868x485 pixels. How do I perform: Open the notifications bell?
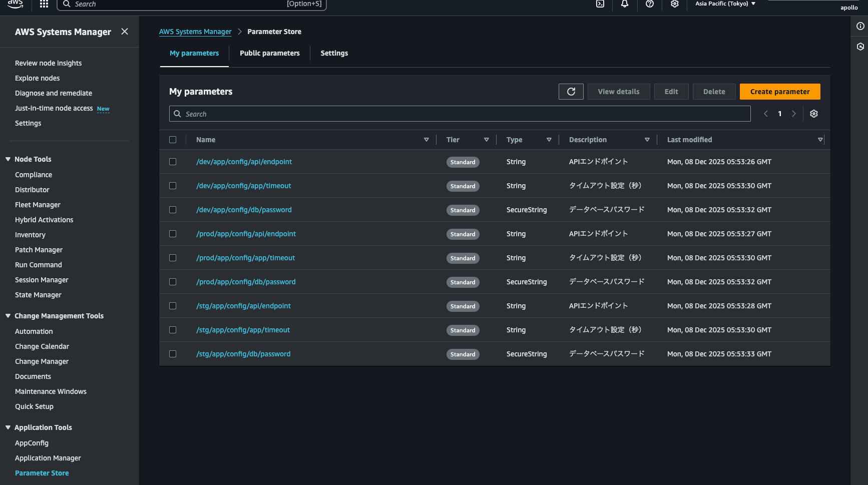click(625, 4)
